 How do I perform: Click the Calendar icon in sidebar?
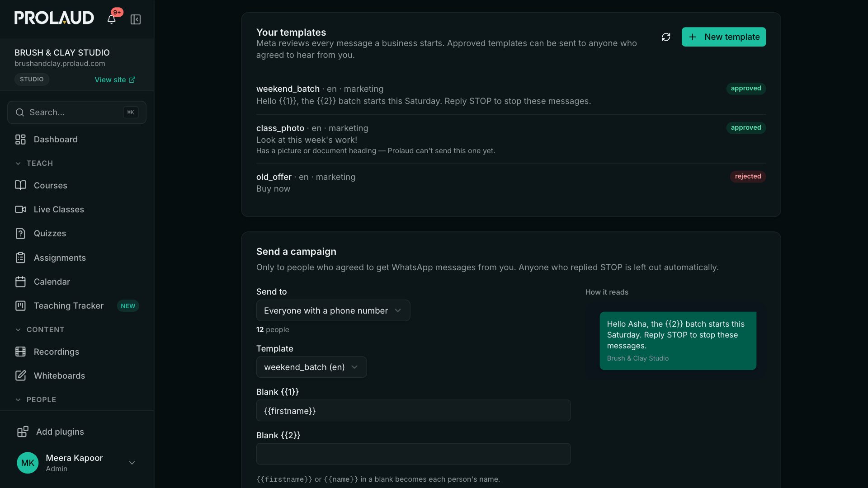pyautogui.click(x=20, y=282)
